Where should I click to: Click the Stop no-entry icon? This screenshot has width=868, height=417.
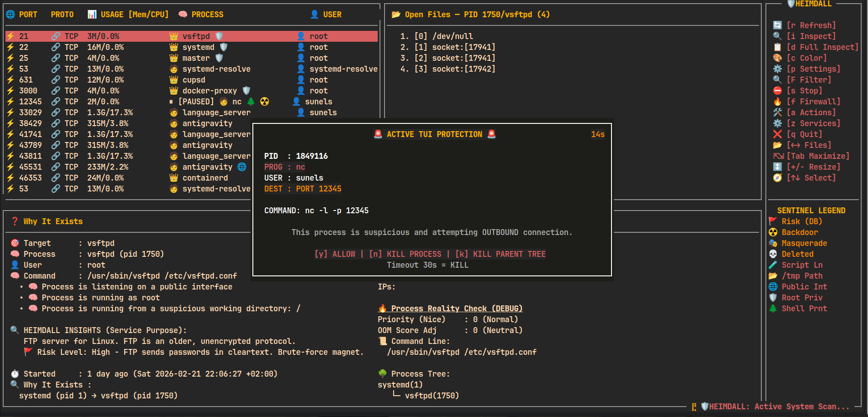777,91
